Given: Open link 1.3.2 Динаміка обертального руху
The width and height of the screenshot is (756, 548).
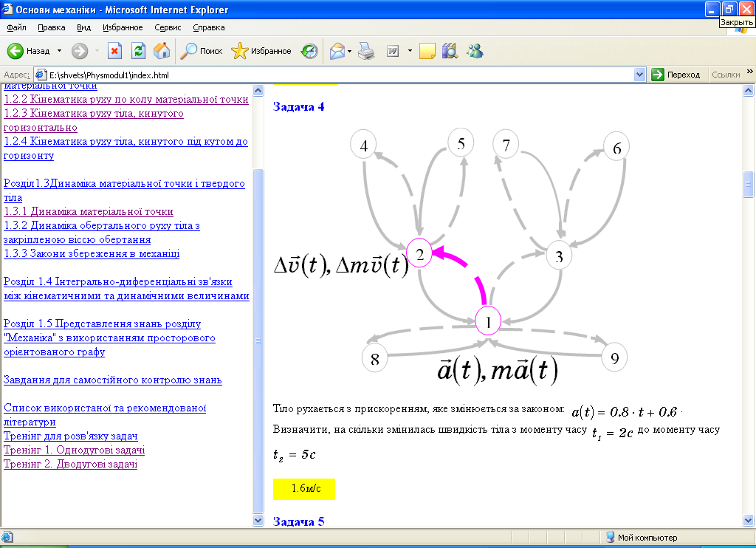Looking at the screenshot, I should (x=102, y=233).
